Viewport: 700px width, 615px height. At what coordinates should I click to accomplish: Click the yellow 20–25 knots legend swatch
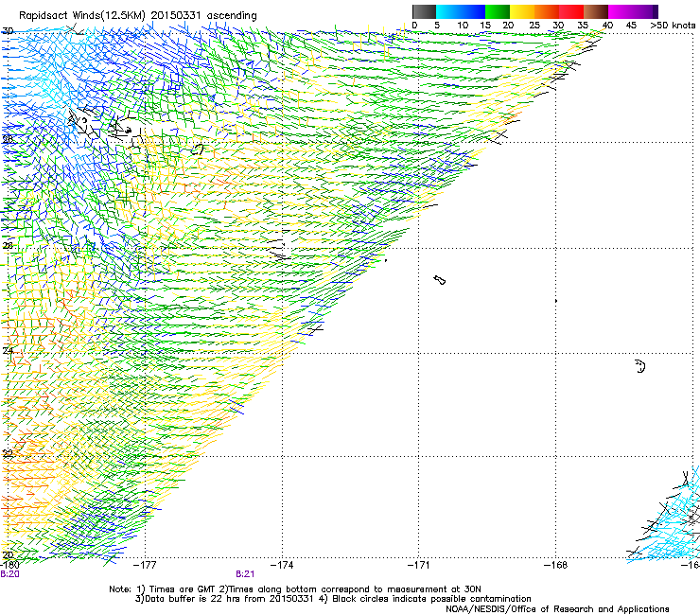tap(522, 11)
